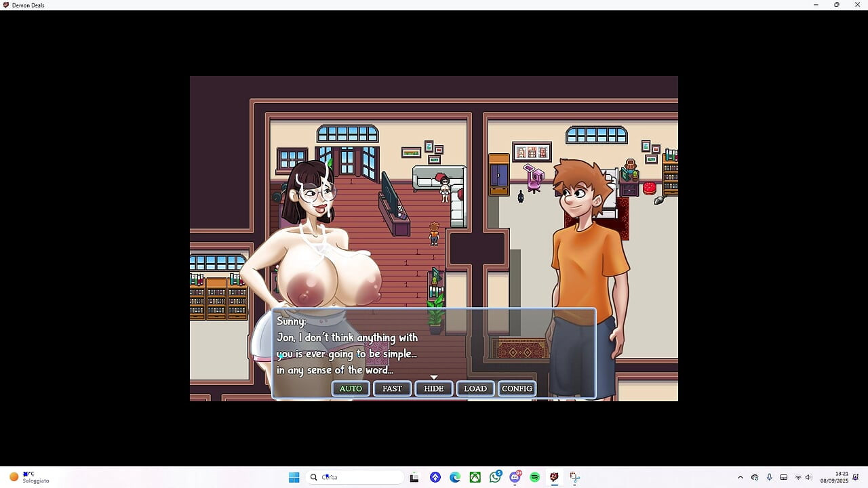Open the CONFIG settings menu
The width and height of the screenshot is (868, 488).
(517, 388)
